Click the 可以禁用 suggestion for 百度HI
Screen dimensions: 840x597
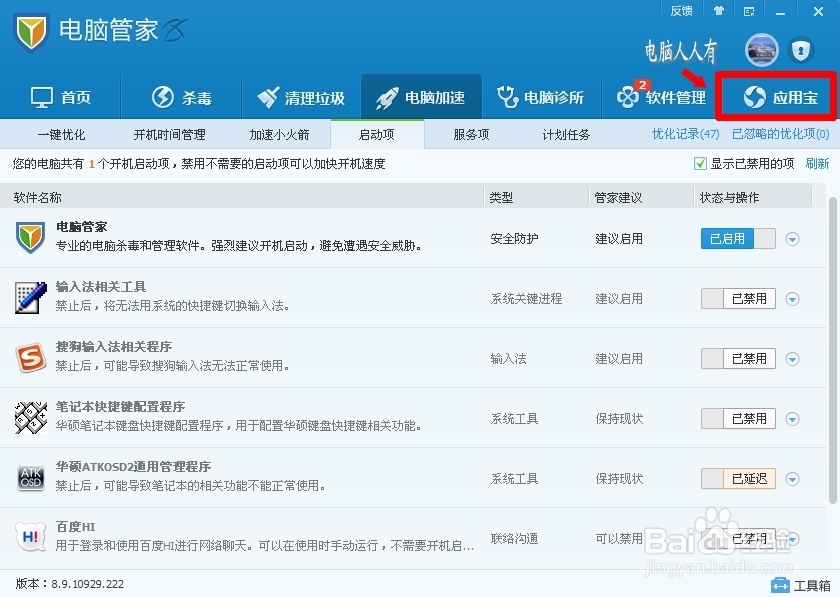pos(619,539)
